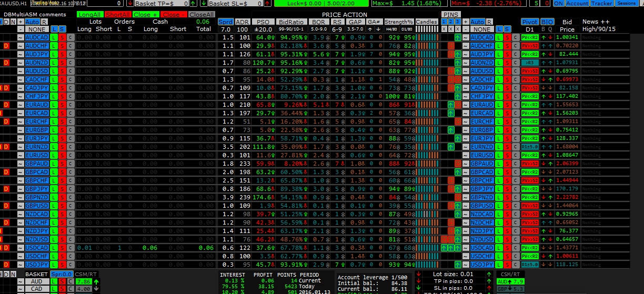The height and width of the screenshot is (294, 644).
Task: Click red down arrow before Basket TP field
Action: pyautogui.click(x=129, y=3)
